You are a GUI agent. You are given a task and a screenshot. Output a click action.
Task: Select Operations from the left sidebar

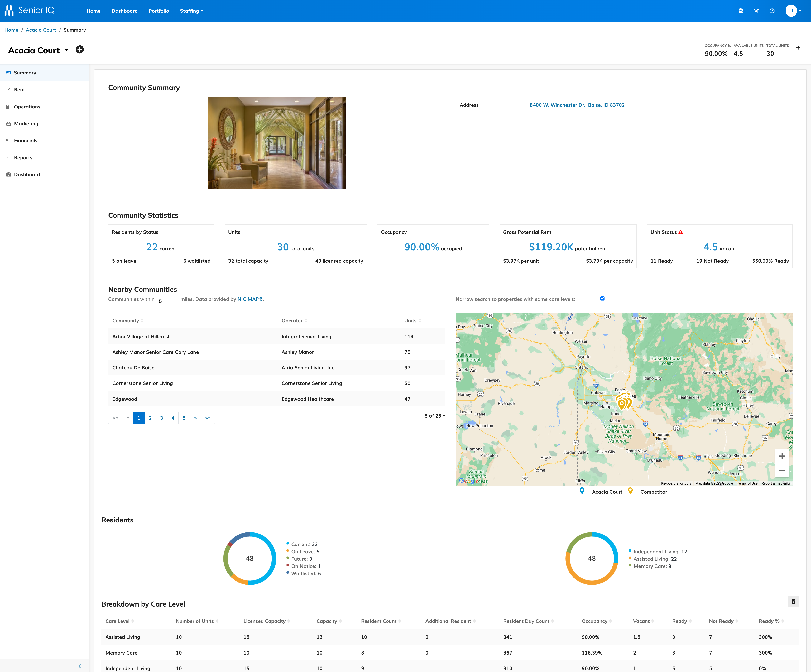click(x=27, y=107)
